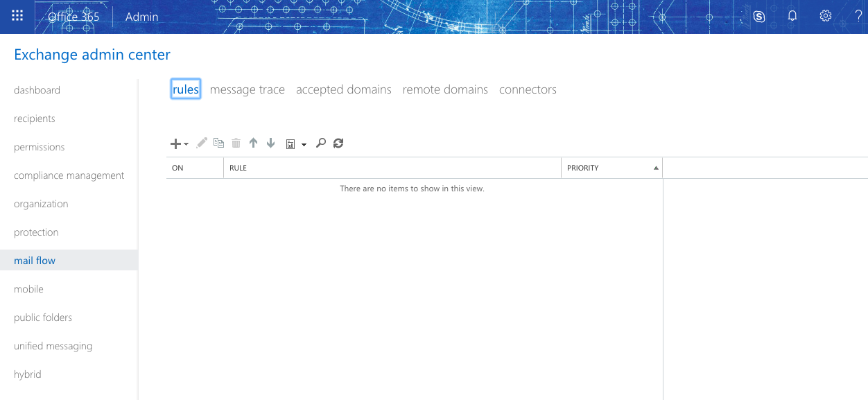Open the Office 365 app launcher
The width and height of the screenshot is (868, 400).
point(17,16)
